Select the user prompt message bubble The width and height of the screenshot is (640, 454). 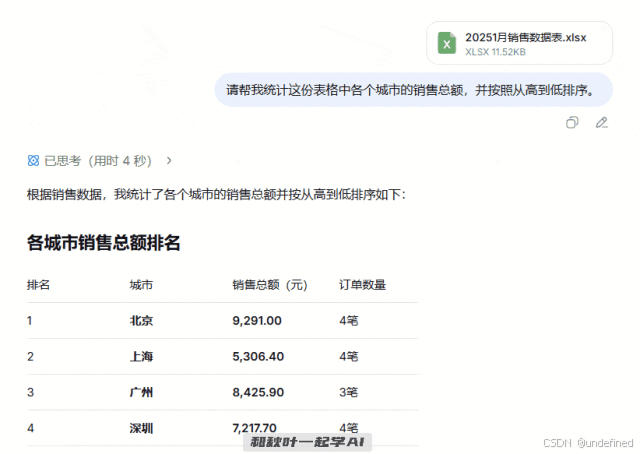pos(413,90)
